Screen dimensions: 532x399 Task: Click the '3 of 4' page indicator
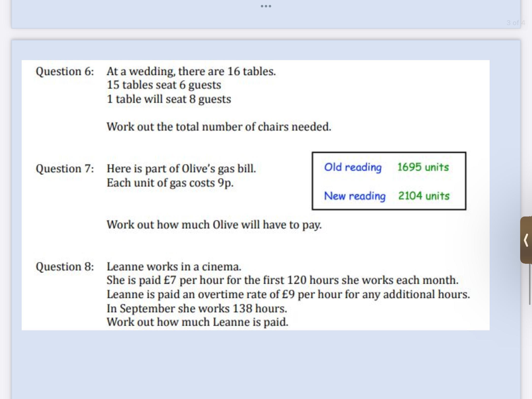516,23
